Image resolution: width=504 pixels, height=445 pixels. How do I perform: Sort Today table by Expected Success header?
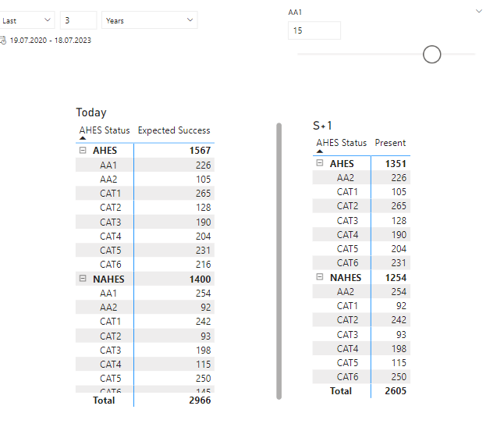(x=174, y=130)
